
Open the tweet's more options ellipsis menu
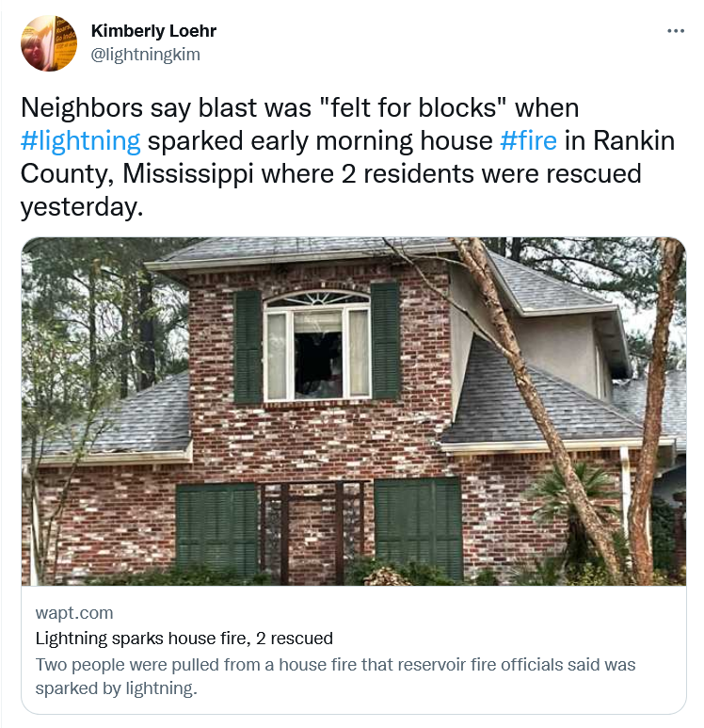pos(676,31)
